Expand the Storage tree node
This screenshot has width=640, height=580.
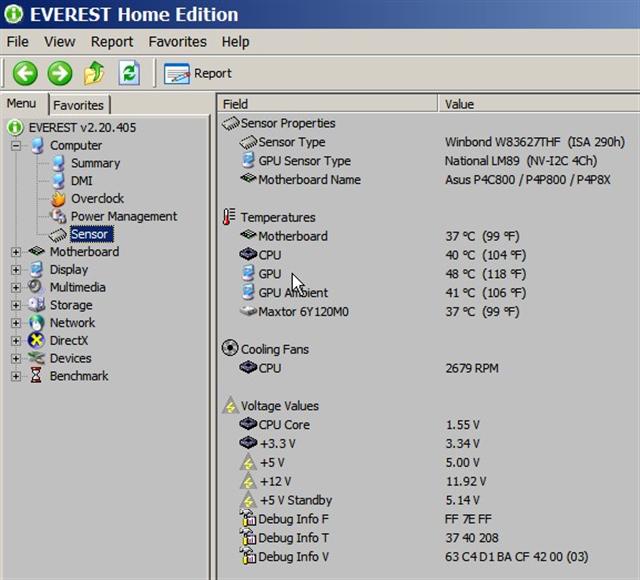coord(16,305)
